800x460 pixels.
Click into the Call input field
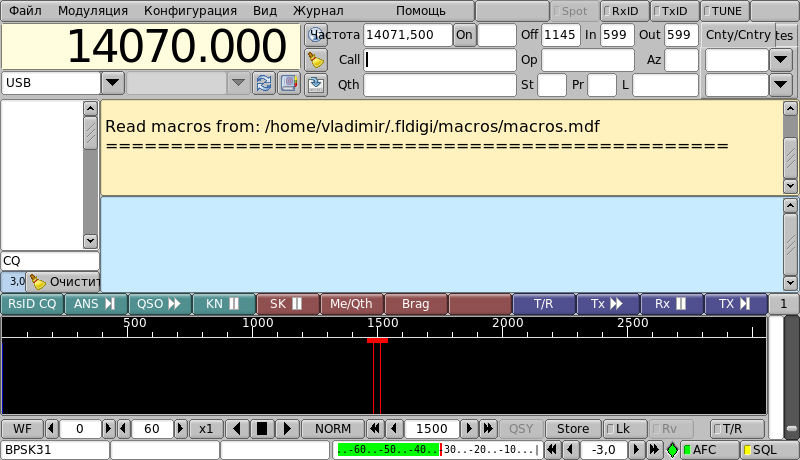pos(440,60)
